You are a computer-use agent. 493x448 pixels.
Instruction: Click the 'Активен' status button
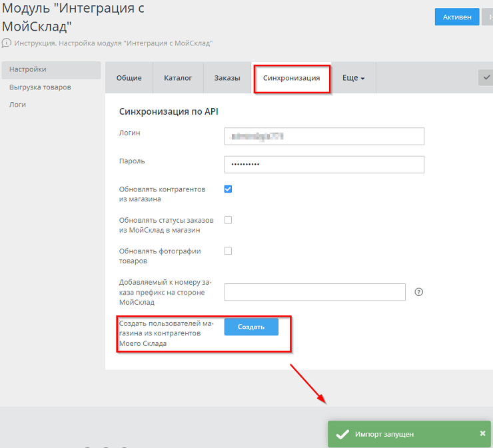coord(456,17)
